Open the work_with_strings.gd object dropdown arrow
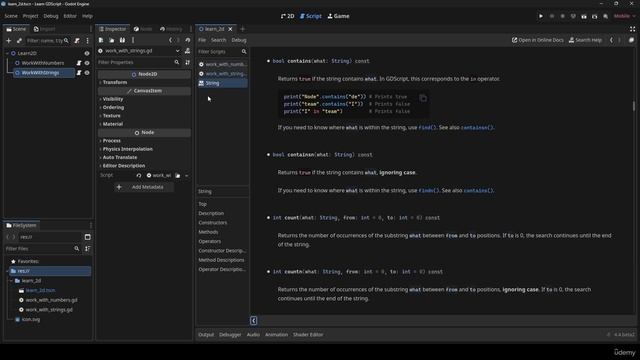The height and width of the screenshot is (360, 640). [x=178, y=51]
